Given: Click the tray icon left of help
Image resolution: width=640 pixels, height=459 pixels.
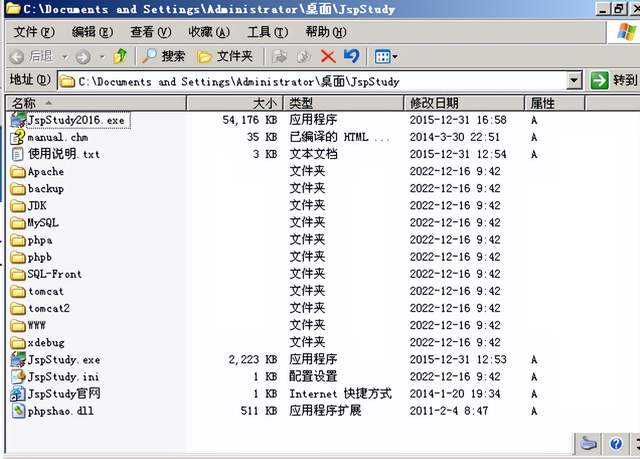Looking at the screenshot, I should pyautogui.click(x=588, y=443).
